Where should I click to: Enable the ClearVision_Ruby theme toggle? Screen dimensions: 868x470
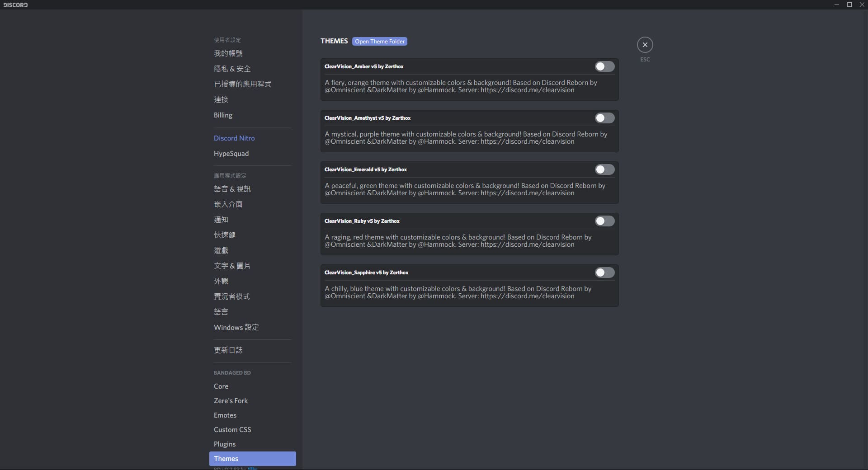coord(604,221)
